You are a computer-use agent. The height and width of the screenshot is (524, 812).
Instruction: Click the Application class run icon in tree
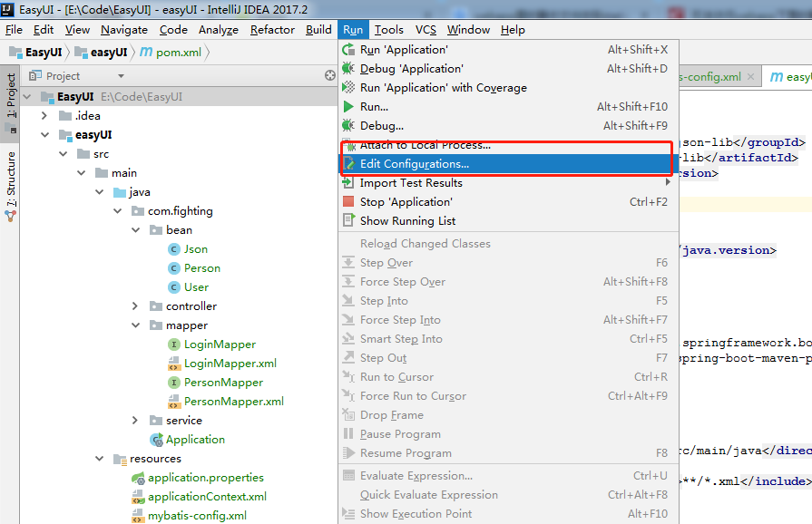(156, 440)
